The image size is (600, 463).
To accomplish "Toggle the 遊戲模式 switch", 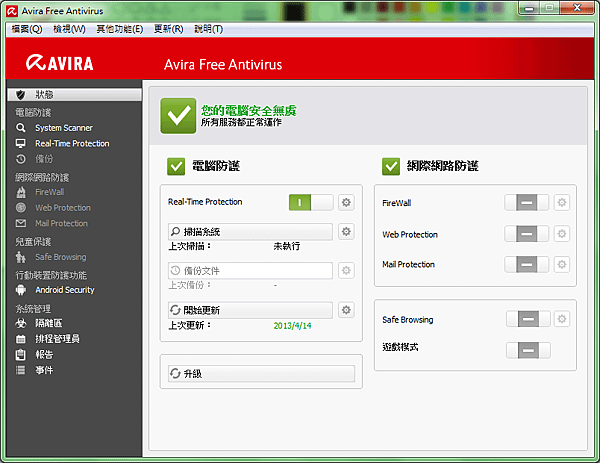I will [x=528, y=350].
